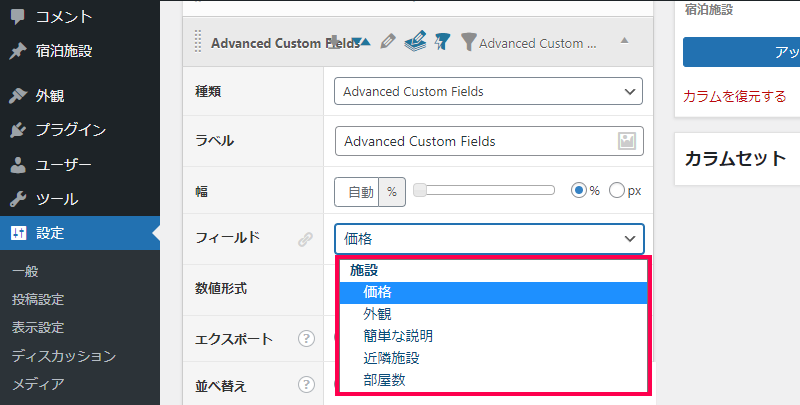Viewport: 800px width, 405px height.
Task: Click the sort arrows icon in header
Action: (362, 42)
